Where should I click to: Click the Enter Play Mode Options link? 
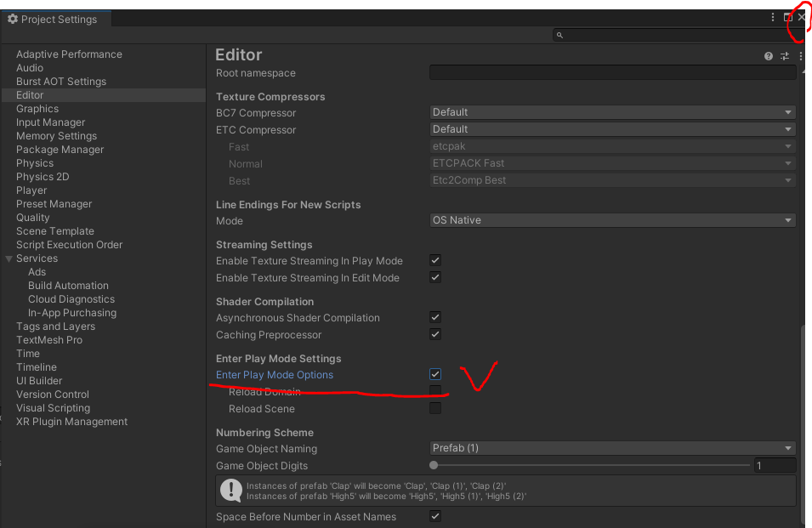click(x=275, y=375)
